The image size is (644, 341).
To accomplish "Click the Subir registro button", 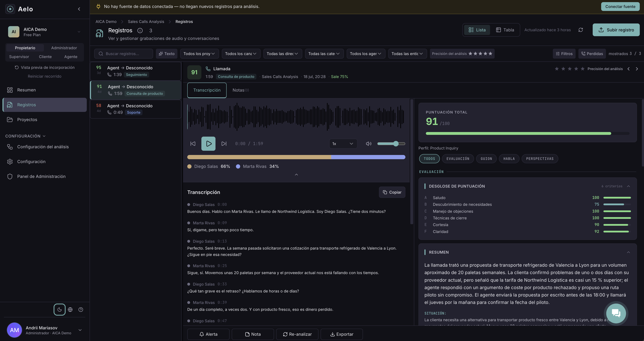I will tap(616, 30).
